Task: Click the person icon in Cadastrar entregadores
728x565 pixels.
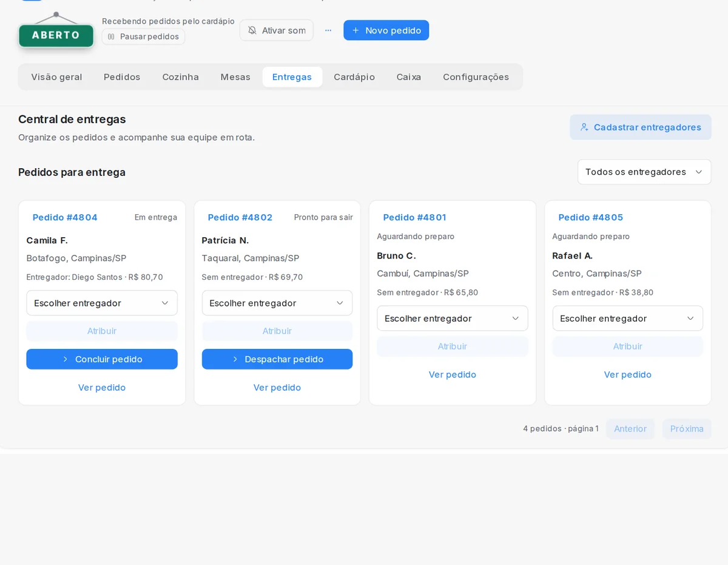Action: point(584,127)
